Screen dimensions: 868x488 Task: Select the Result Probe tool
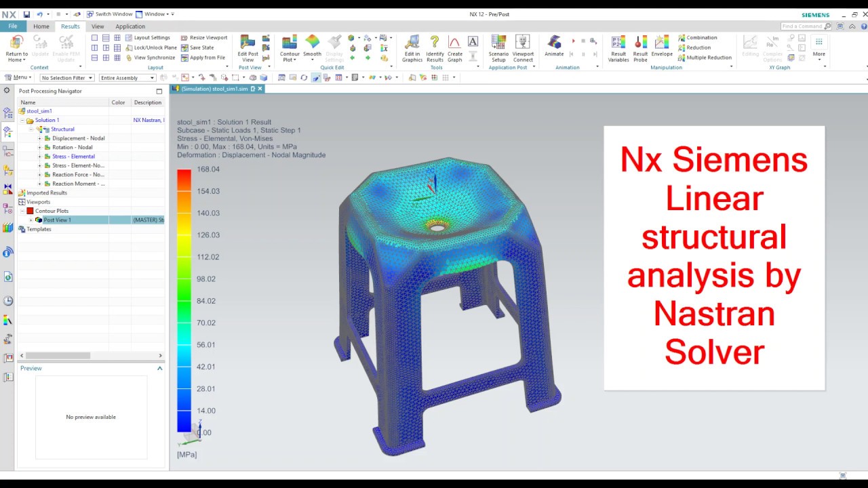(640, 48)
